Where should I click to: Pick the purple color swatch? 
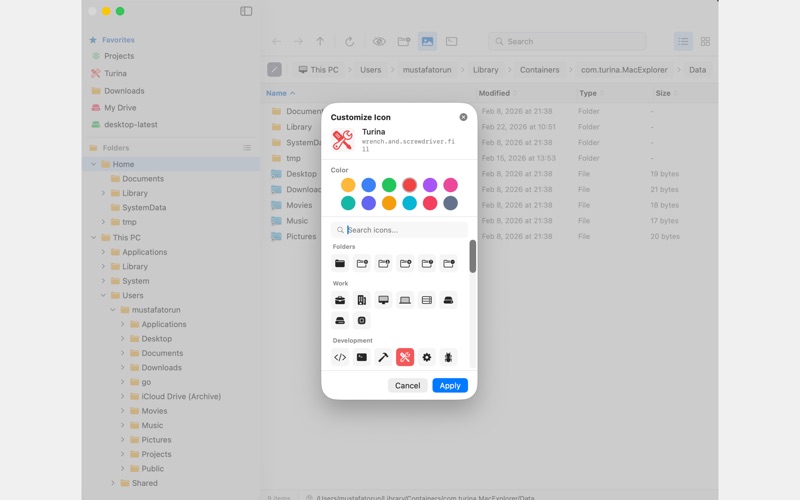pos(430,185)
